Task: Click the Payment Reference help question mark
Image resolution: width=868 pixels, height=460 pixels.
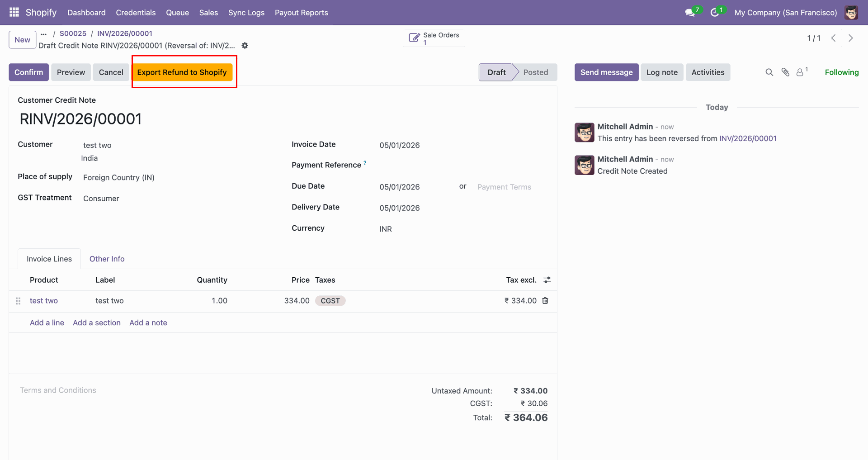Action: point(365,162)
